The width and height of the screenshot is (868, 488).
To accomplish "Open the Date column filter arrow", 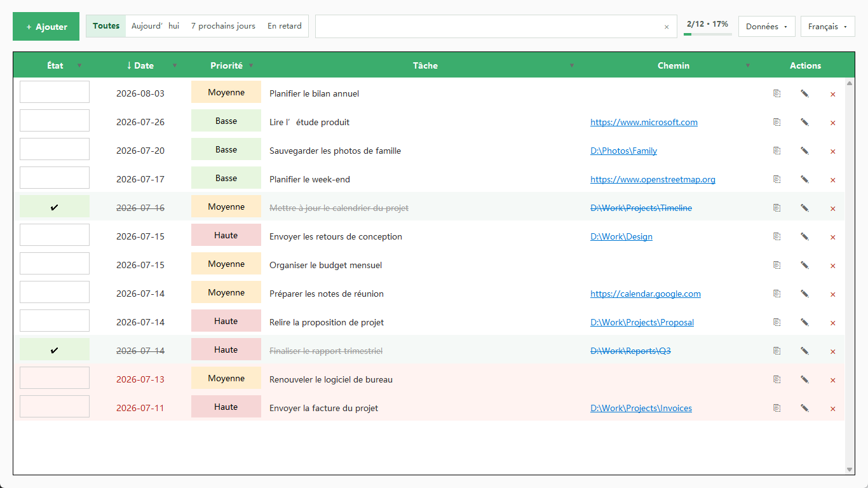I will tap(175, 65).
